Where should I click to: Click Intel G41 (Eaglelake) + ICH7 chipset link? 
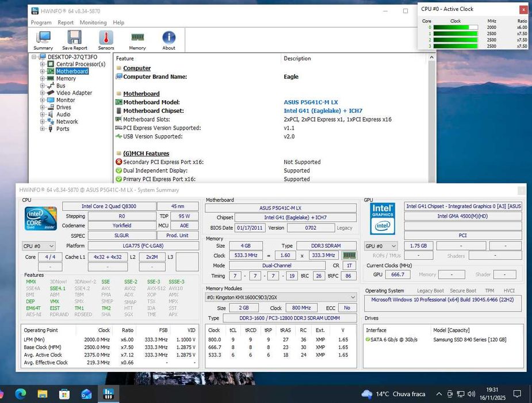pyautogui.click(x=323, y=111)
